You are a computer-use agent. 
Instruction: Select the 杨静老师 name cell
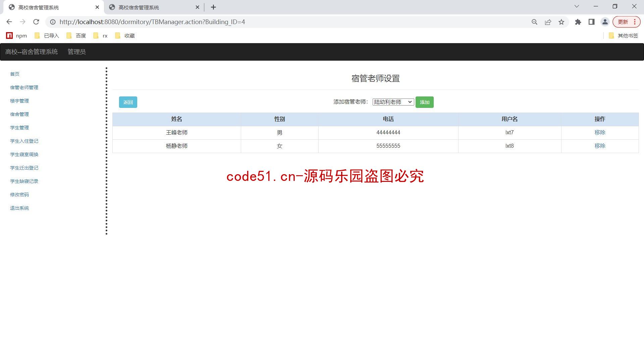[x=177, y=146]
